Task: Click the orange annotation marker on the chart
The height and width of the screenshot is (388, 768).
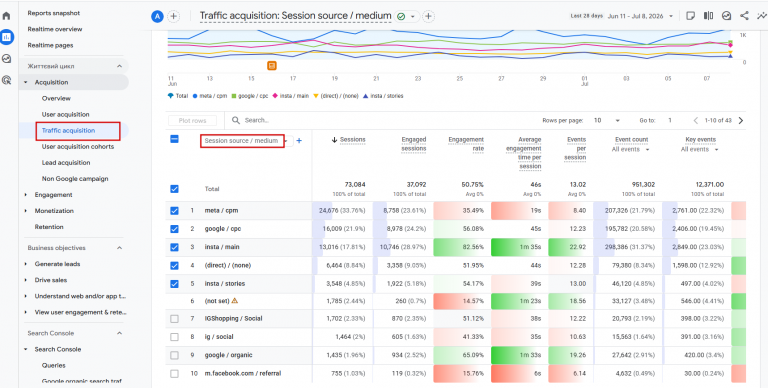Action: pos(272,65)
